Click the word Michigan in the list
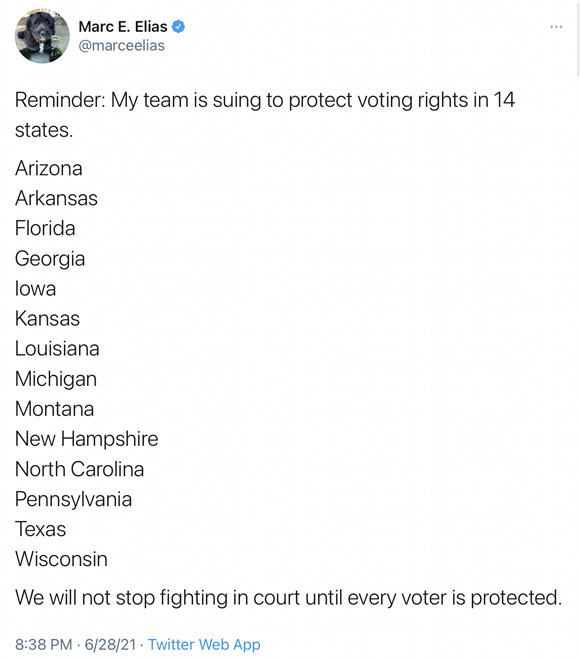 coord(56,379)
